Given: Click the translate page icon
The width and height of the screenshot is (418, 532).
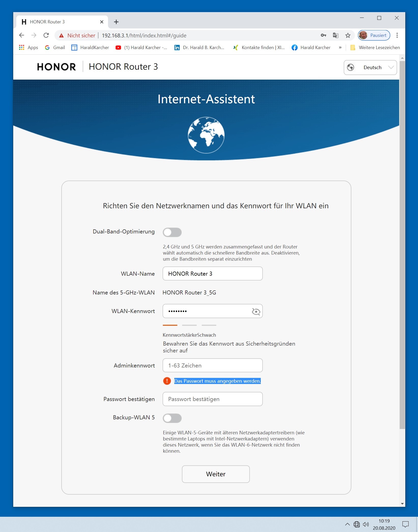Looking at the screenshot, I should coord(336,35).
